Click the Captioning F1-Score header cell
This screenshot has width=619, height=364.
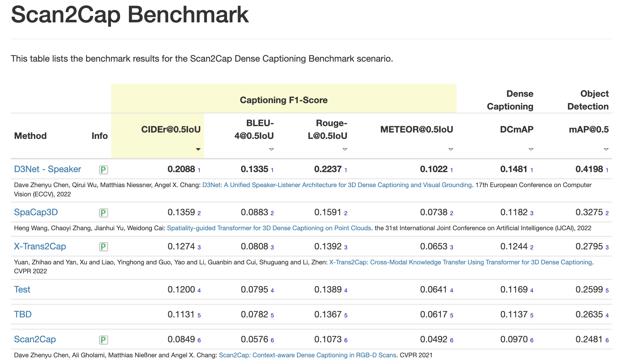pos(284,100)
